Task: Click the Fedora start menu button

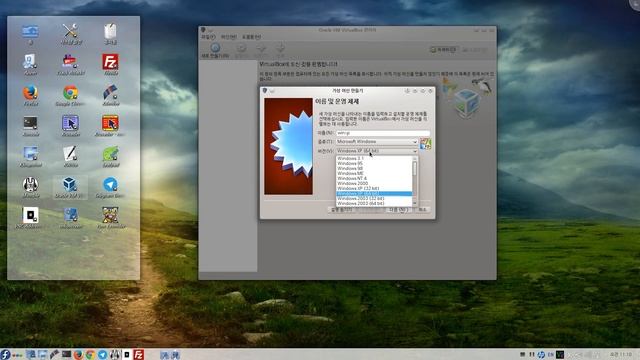Action: [x=5, y=354]
